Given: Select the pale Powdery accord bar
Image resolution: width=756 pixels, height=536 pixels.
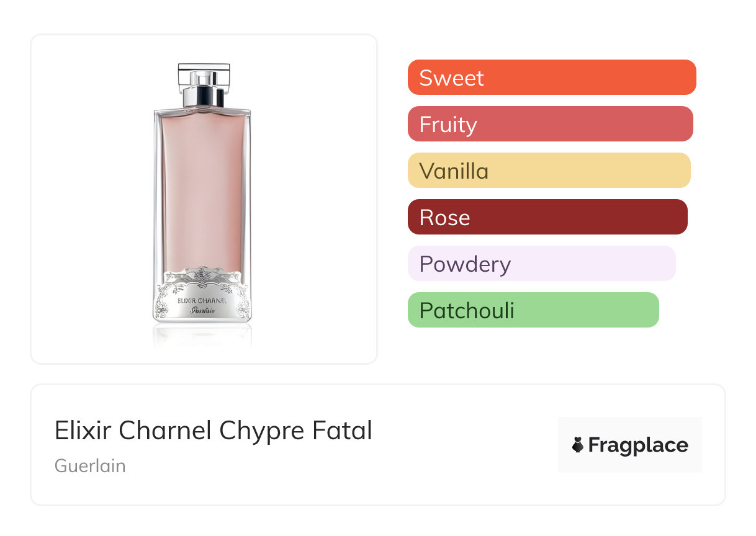Looking at the screenshot, I should tap(541, 264).
